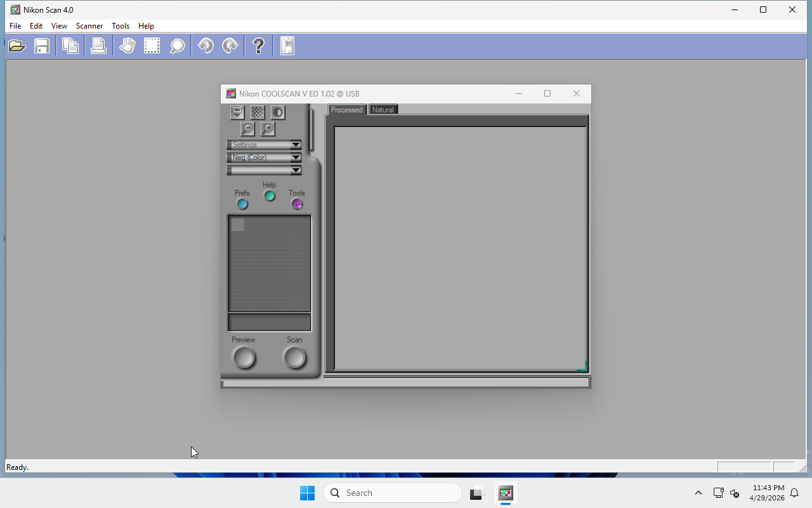Open the Tool Palette toolbar icon
The width and height of the screenshot is (812, 508).
coord(287,46)
